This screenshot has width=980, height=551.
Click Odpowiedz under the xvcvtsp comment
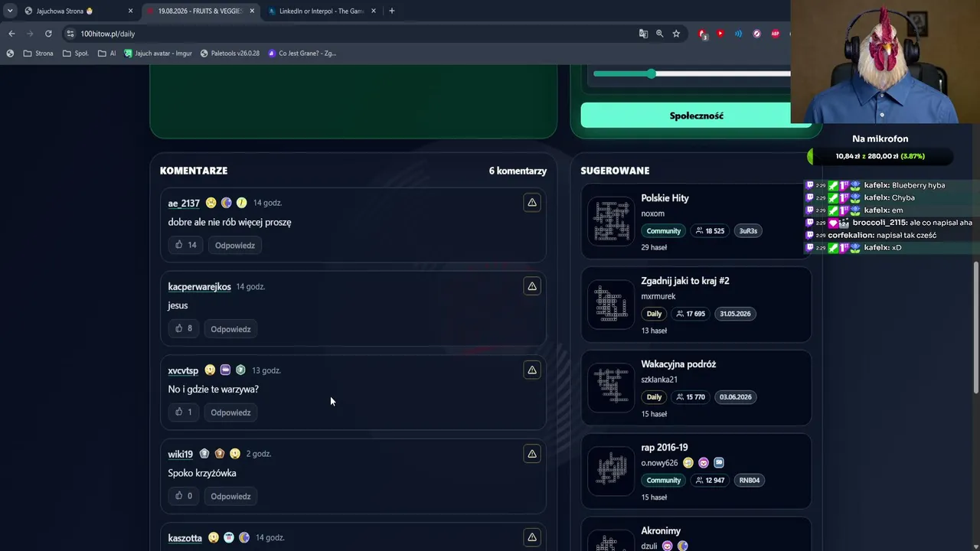(x=230, y=412)
